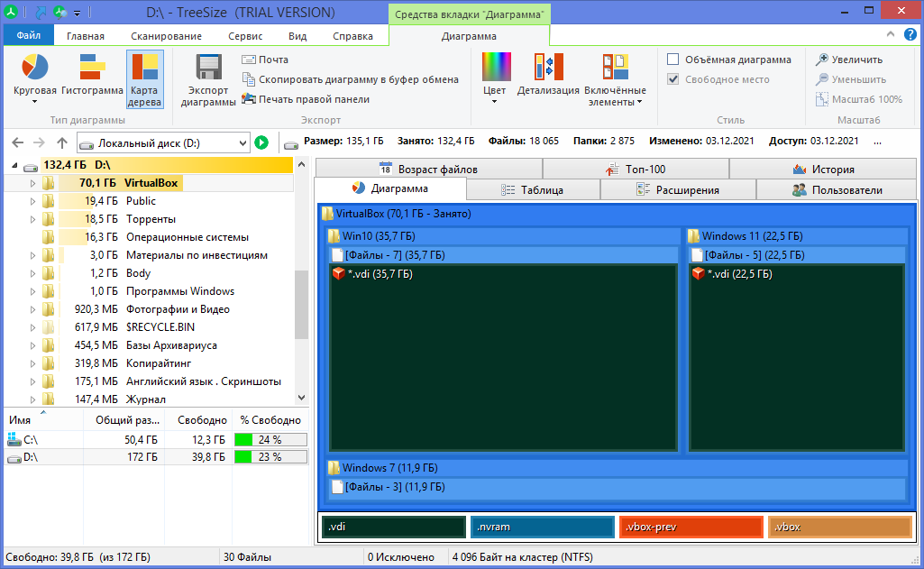Click the D:\ 23 % free bar
This screenshot has width=924, height=569.
(270, 457)
